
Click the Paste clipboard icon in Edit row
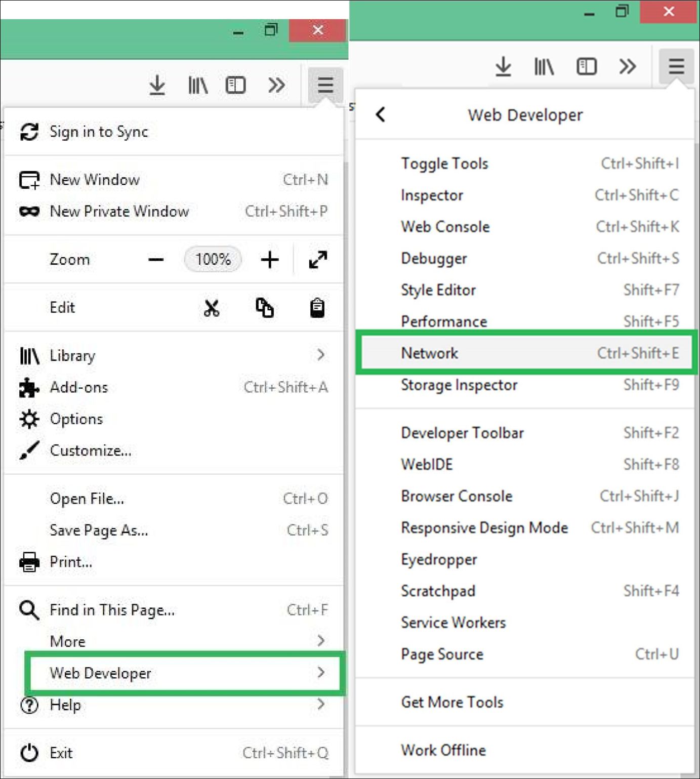click(317, 308)
